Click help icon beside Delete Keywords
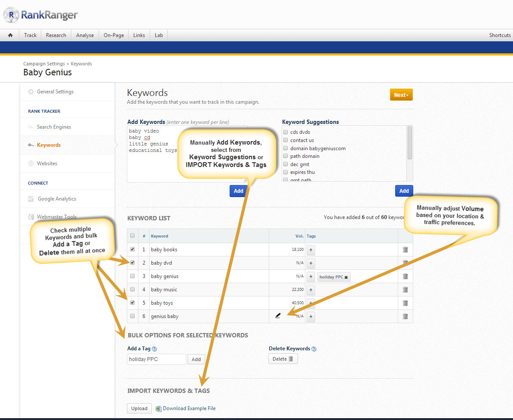The height and width of the screenshot is (420, 513). point(314,349)
